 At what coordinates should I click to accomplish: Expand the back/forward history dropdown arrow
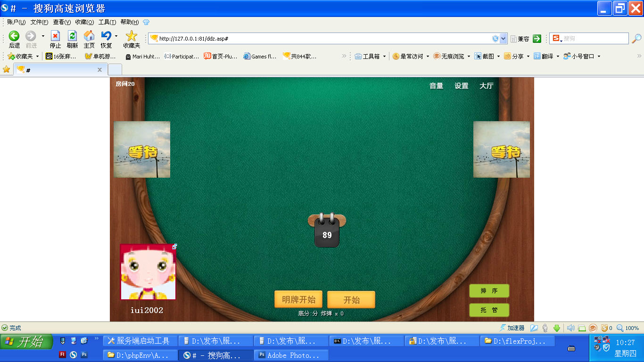(x=43, y=36)
